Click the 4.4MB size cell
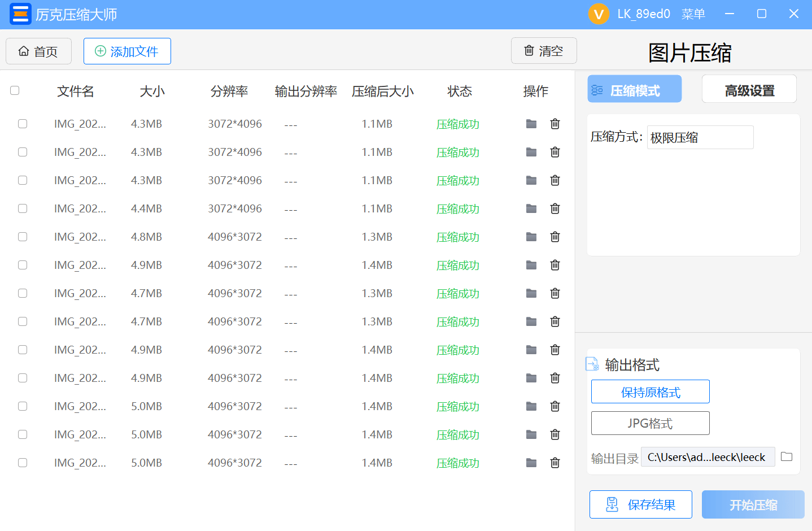The width and height of the screenshot is (812, 531). [146, 208]
